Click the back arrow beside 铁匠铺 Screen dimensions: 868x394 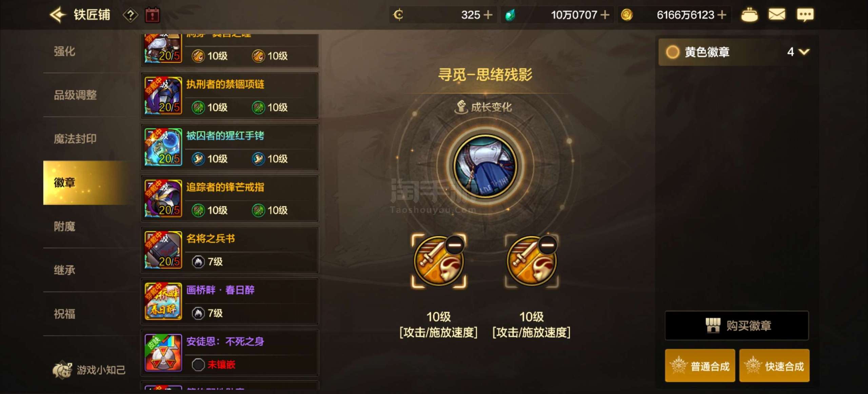click(x=57, y=15)
